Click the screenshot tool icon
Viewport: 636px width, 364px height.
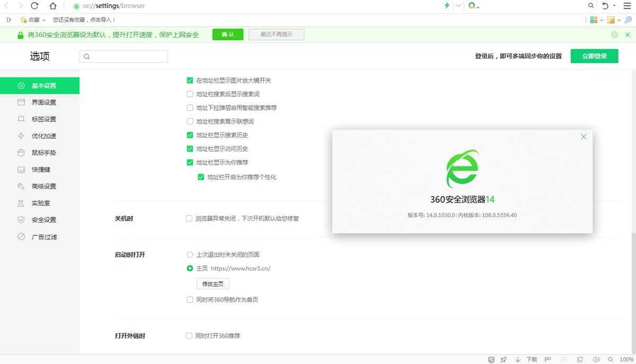tap(611, 20)
